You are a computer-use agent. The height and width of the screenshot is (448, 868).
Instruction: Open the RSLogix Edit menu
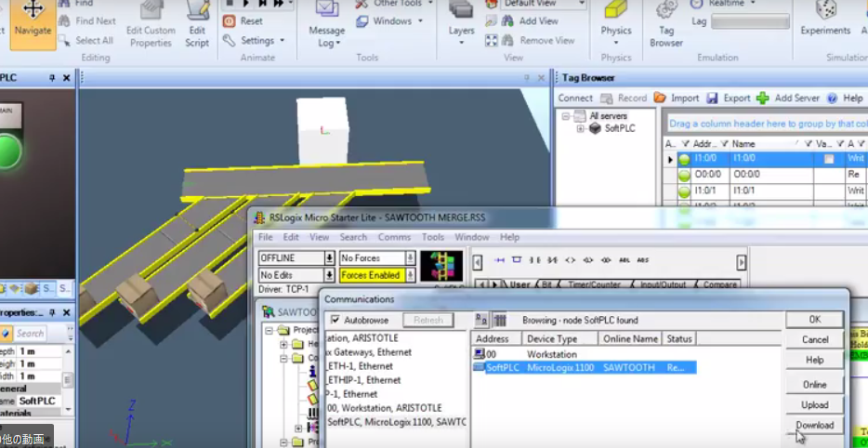tap(291, 237)
